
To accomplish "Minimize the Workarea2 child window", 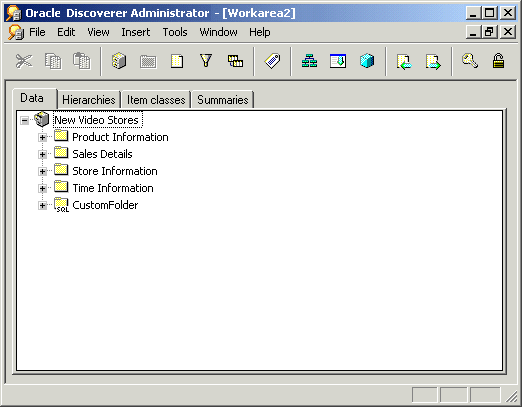I will point(473,32).
